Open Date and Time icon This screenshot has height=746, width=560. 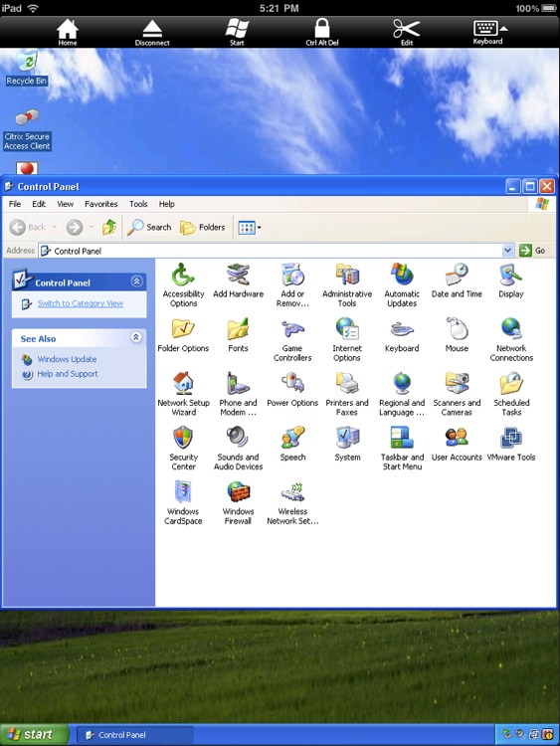click(457, 280)
